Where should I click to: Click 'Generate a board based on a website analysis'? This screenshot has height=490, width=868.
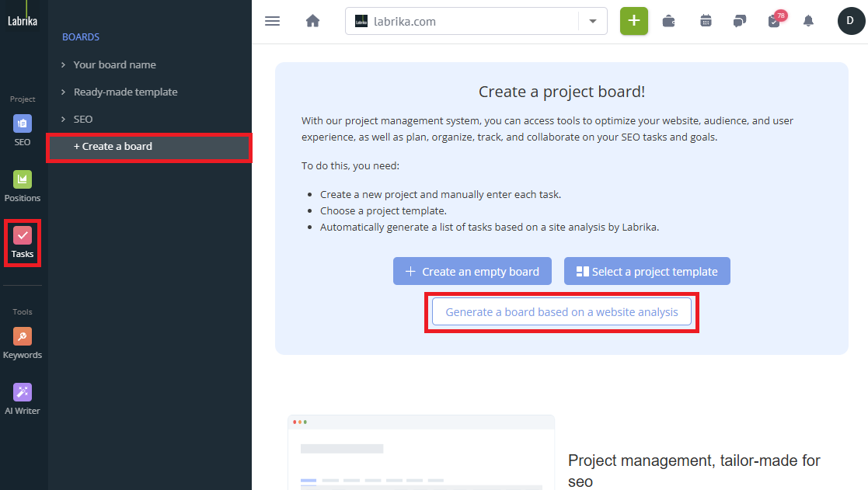[x=561, y=312]
